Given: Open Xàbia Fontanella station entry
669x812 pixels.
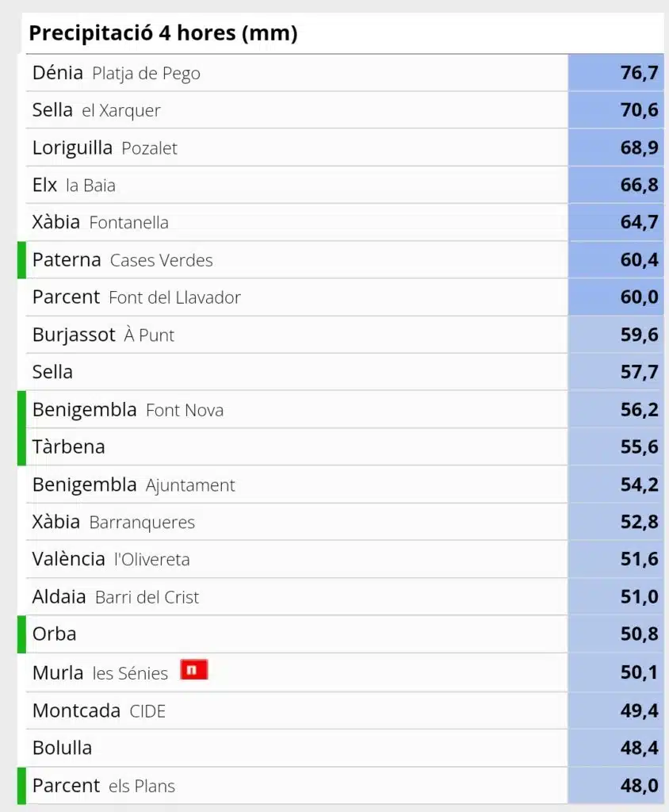Looking at the screenshot, I should pos(345,223).
